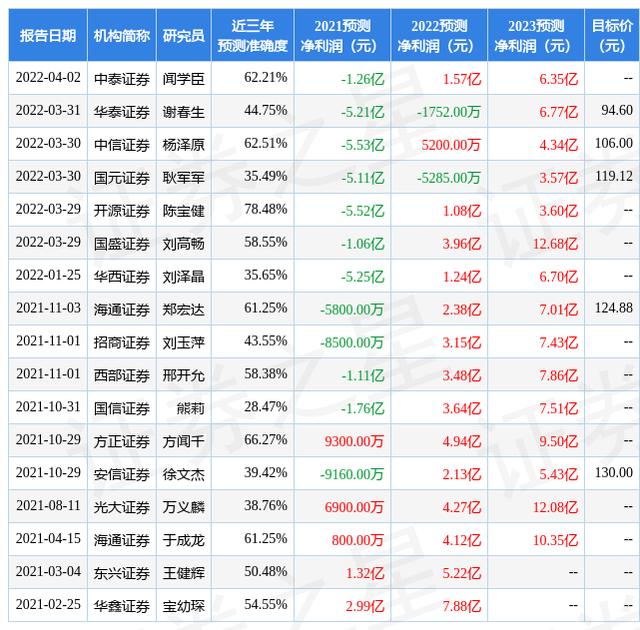Click researcher name 刘高畅
The image size is (640, 630).
pos(183,244)
